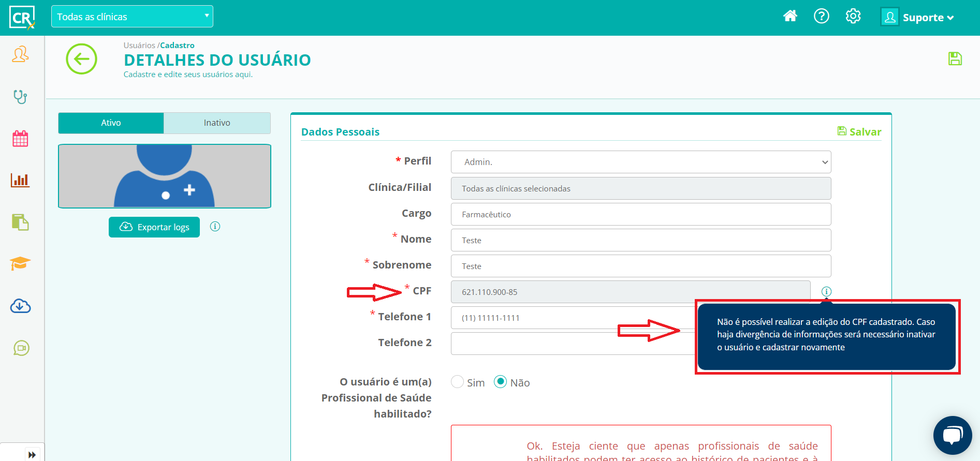This screenshot has height=461, width=980.
Task: Switch user status to Inativo
Action: [x=217, y=123]
